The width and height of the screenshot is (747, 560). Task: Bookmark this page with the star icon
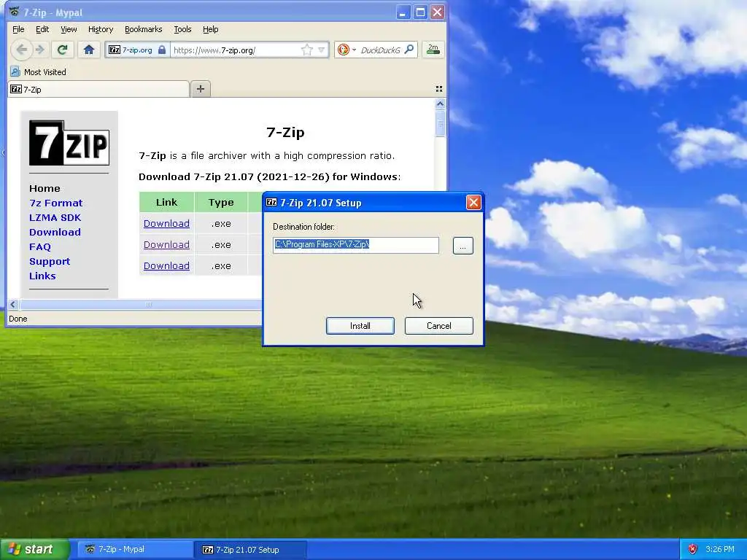tap(307, 50)
